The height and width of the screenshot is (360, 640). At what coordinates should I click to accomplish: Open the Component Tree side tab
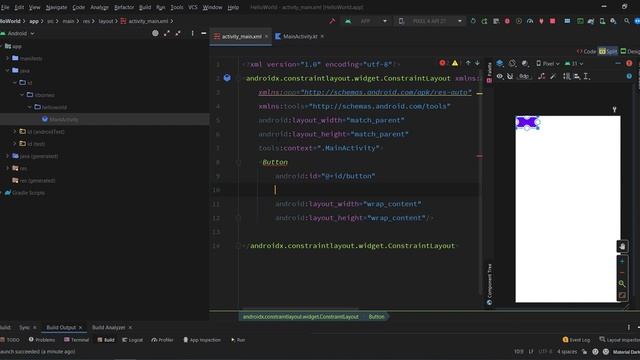(489, 284)
